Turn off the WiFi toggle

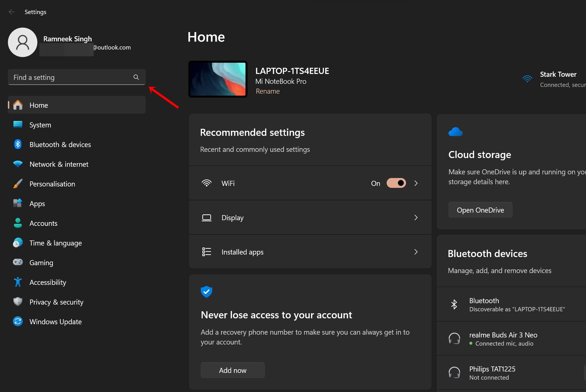pyautogui.click(x=396, y=183)
